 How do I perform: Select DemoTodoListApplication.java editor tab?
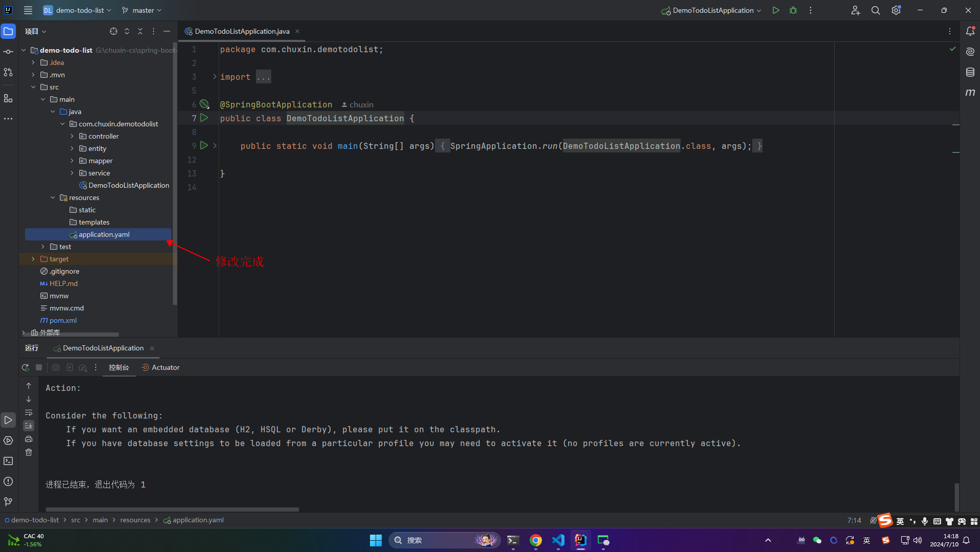(x=242, y=31)
